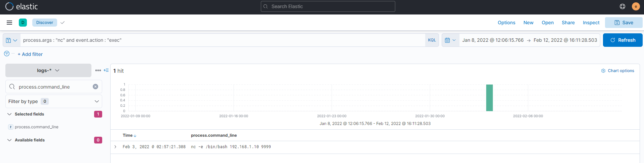Clear the field search text
The width and height of the screenshot is (644, 163).
pyautogui.click(x=95, y=87)
